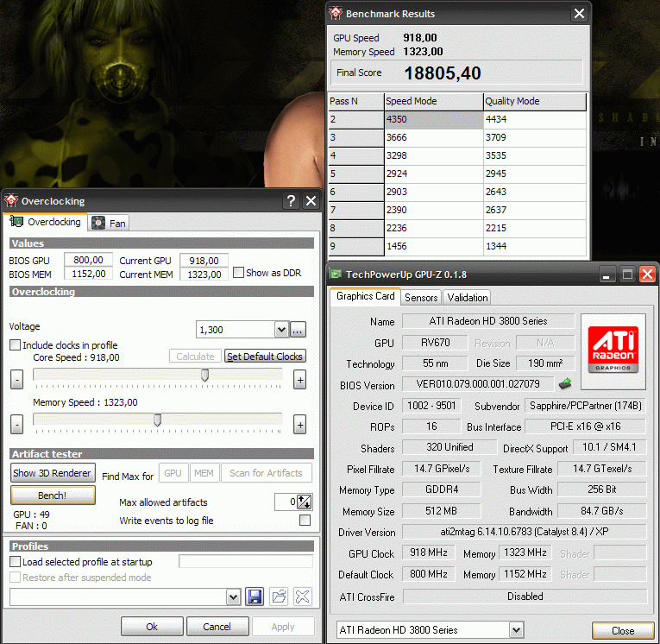Click the Overclocking window title icon
The image size is (660, 644).
click(11, 201)
